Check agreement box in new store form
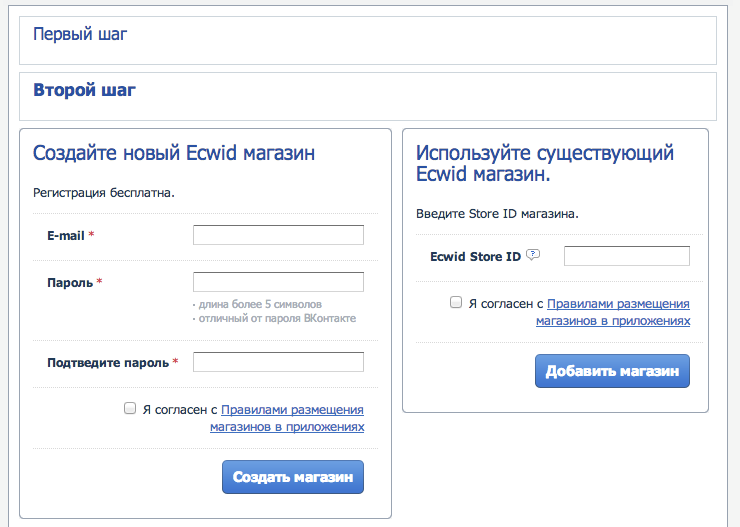Viewport: 740px width, 527px height. pos(130,408)
